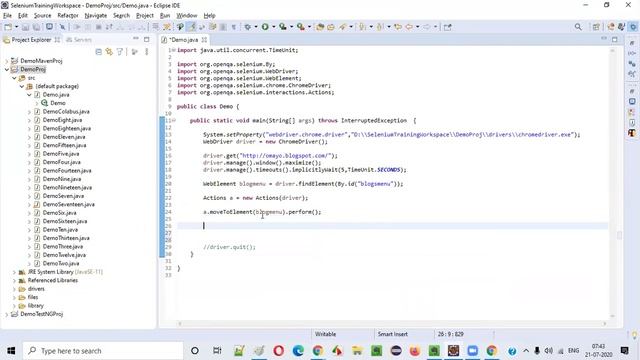This screenshot has height=360, width=640.
Task: Open Task View on the taskbar
Action: coord(217,351)
